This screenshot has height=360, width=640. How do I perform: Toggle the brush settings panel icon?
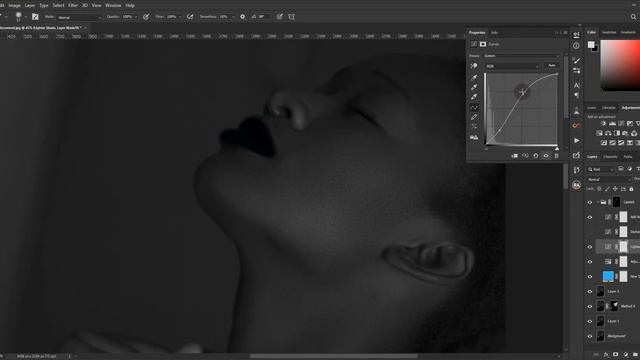[35, 17]
